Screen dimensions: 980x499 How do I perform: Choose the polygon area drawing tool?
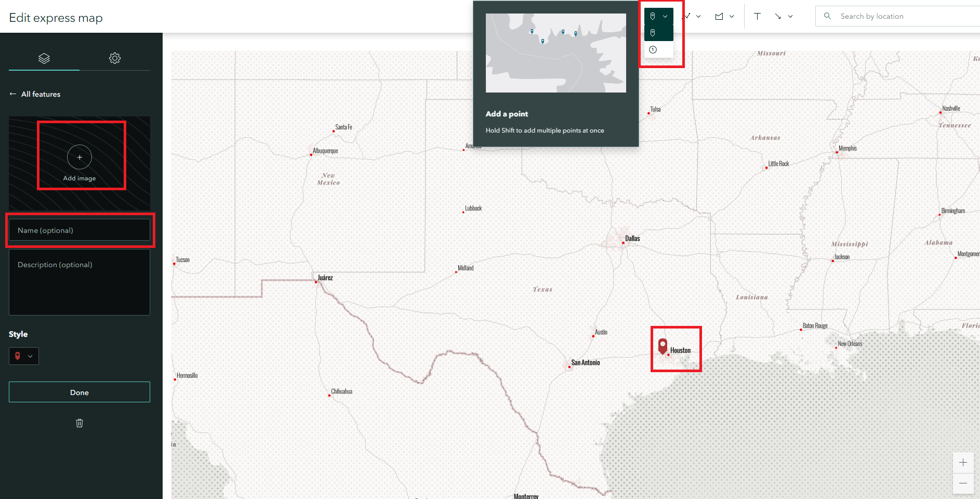click(x=719, y=16)
